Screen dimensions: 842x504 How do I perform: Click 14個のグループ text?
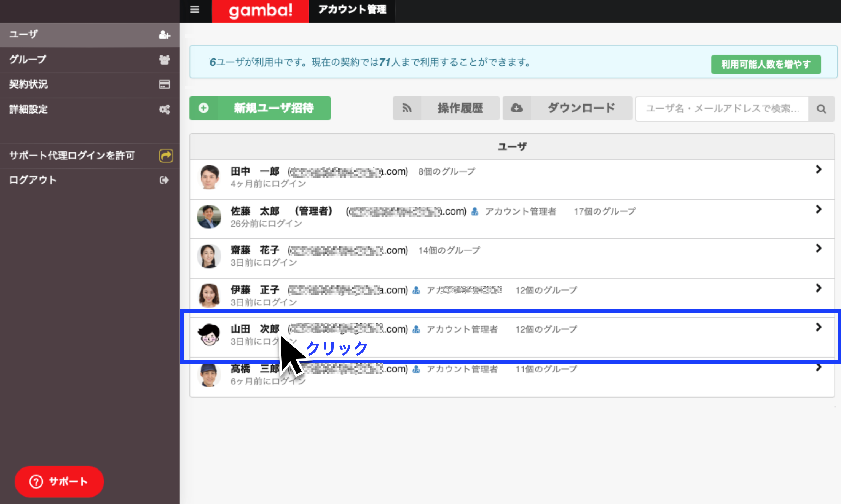point(449,251)
